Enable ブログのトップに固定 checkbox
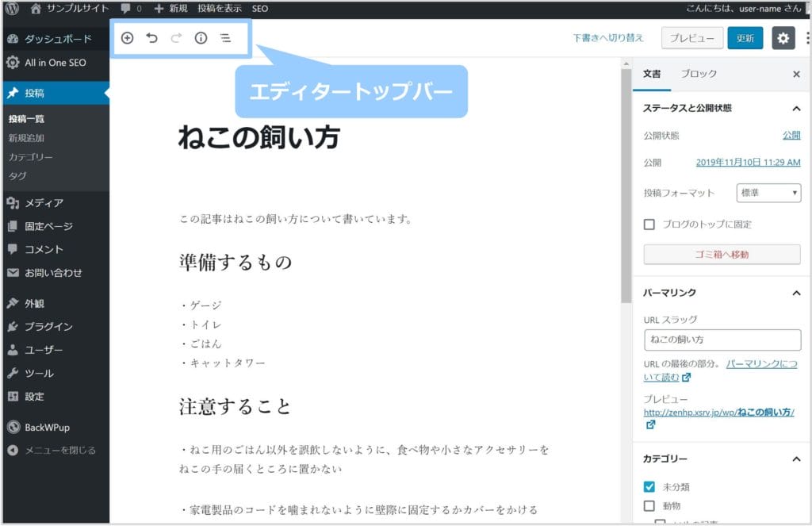This screenshot has width=812, height=526. [649, 225]
